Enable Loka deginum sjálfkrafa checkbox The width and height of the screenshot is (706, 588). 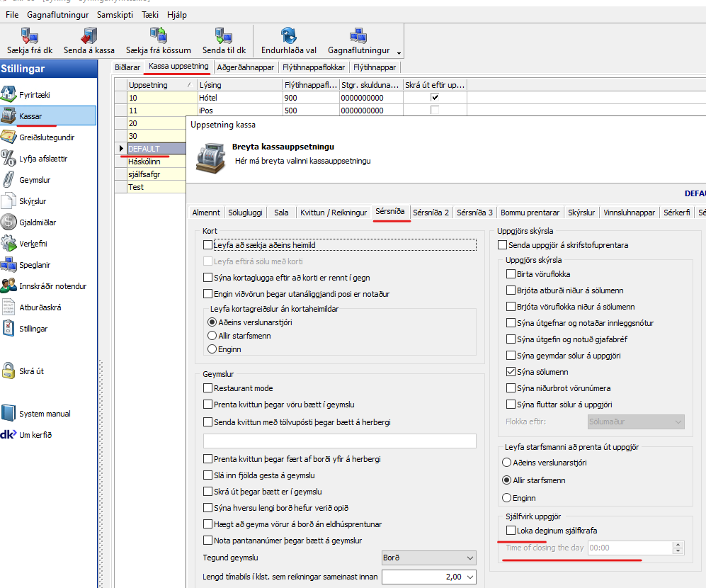[x=511, y=531]
